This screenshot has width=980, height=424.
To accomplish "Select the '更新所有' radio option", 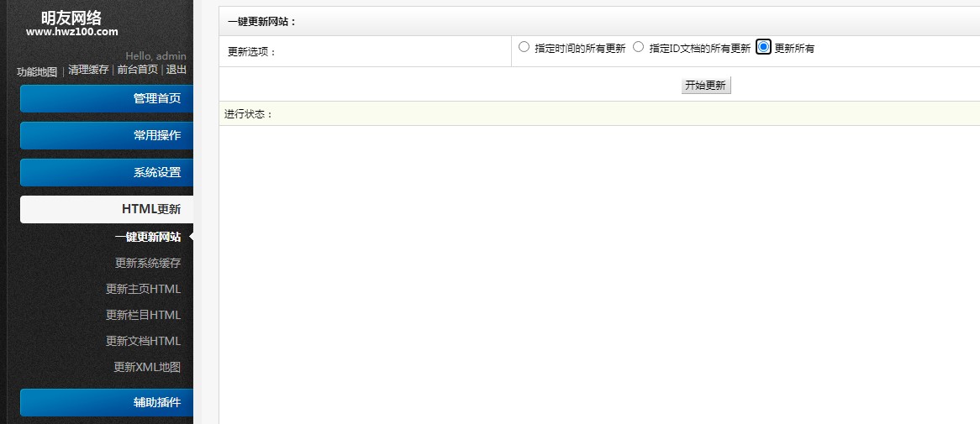I will click(x=763, y=47).
